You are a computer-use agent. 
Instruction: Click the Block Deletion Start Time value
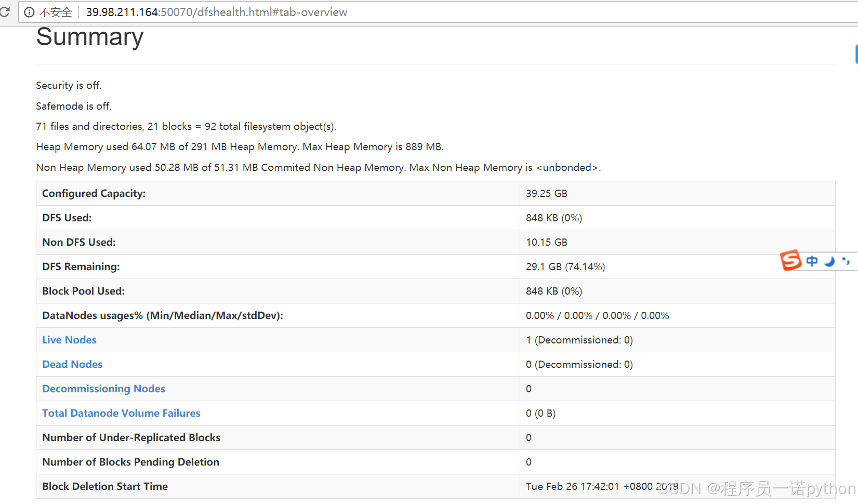pos(602,486)
